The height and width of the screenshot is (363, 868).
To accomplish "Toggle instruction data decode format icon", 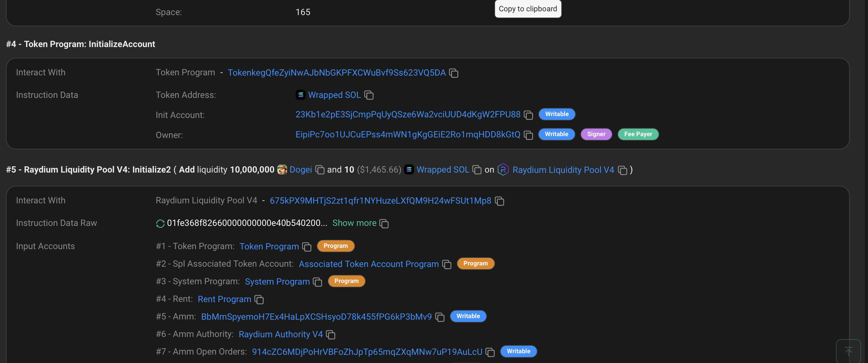I will pyautogui.click(x=160, y=223).
